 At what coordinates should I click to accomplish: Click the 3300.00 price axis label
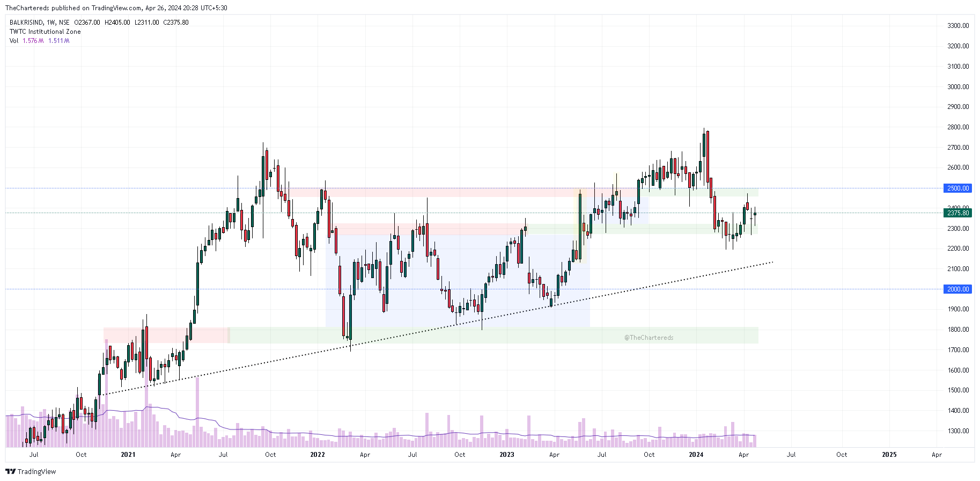pyautogui.click(x=958, y=26)
